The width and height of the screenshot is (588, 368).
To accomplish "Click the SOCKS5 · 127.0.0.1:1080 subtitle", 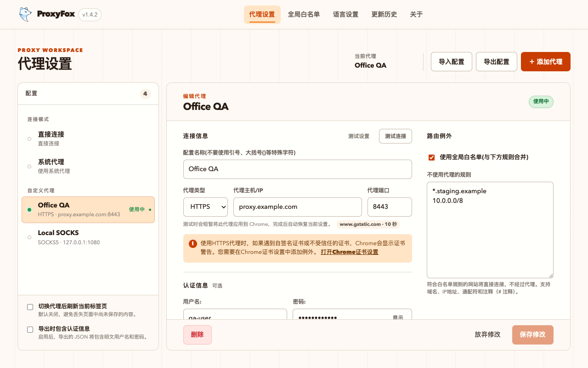I will click(x=69, y=242).
